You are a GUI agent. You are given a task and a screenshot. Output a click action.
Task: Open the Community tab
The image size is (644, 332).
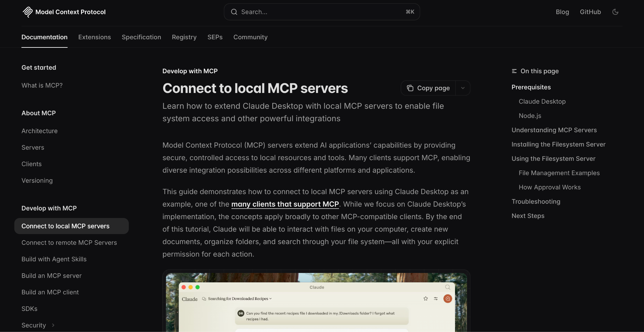250,37
